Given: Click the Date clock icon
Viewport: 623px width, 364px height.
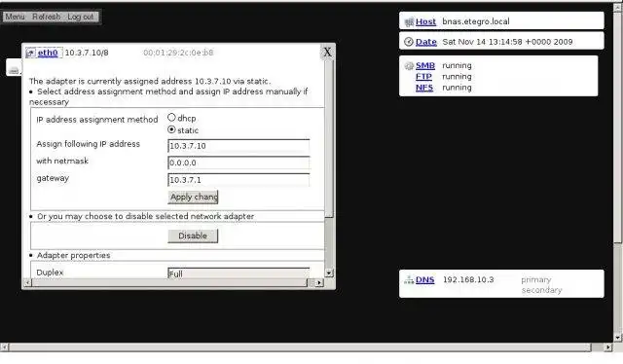Looking at the screenshot, I should point(409,42).
